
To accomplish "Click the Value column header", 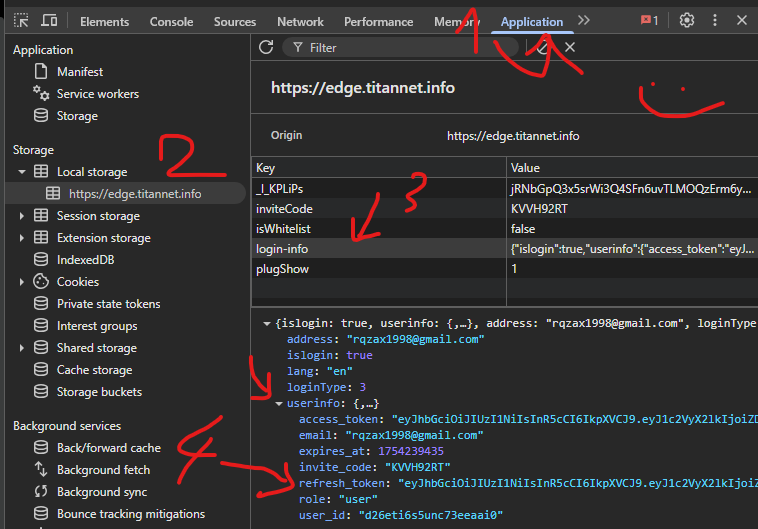I will (632, 168).
